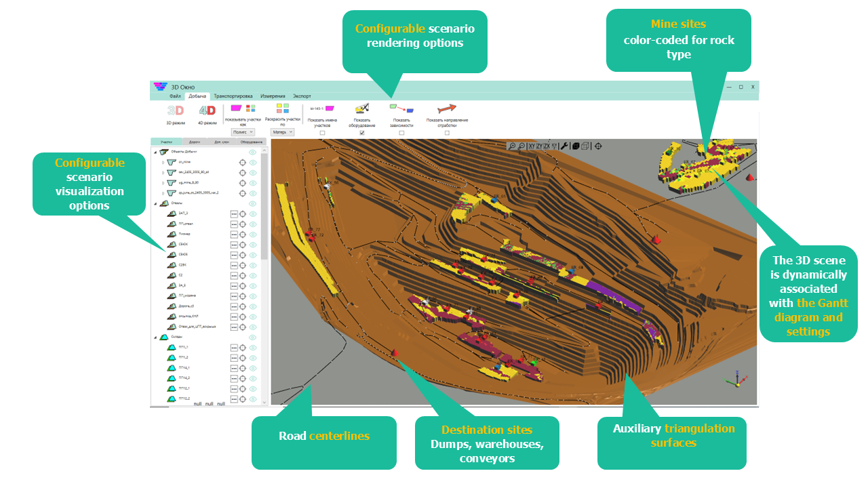Switch to 3D mode
868x488 pixels.
[x=176, y=112]
